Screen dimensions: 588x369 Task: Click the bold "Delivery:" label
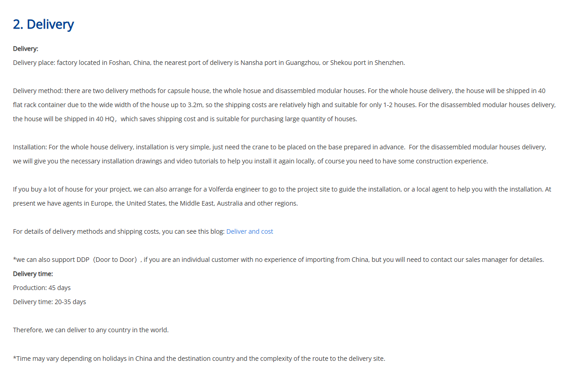pyautogui.click(x=25, y=49)
